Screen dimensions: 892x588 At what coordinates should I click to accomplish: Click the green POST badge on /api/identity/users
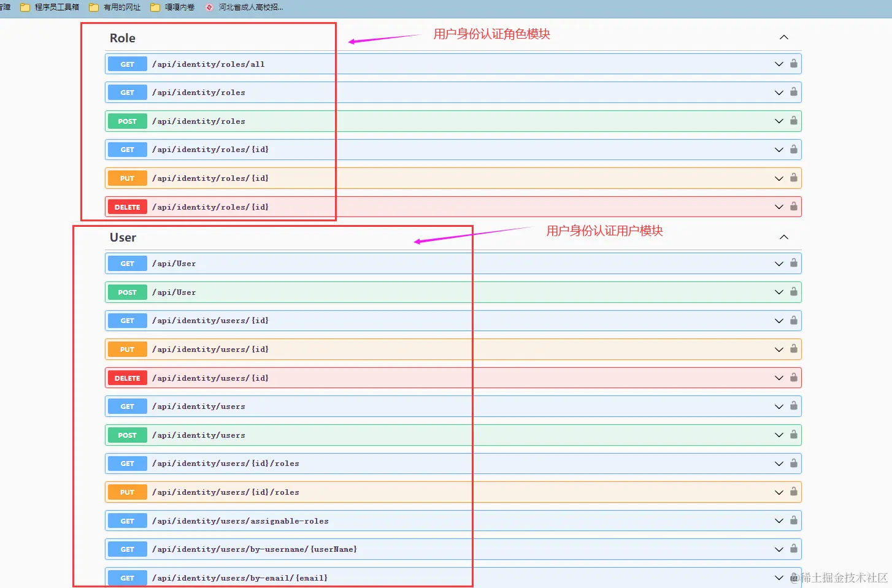pos(126,435)
